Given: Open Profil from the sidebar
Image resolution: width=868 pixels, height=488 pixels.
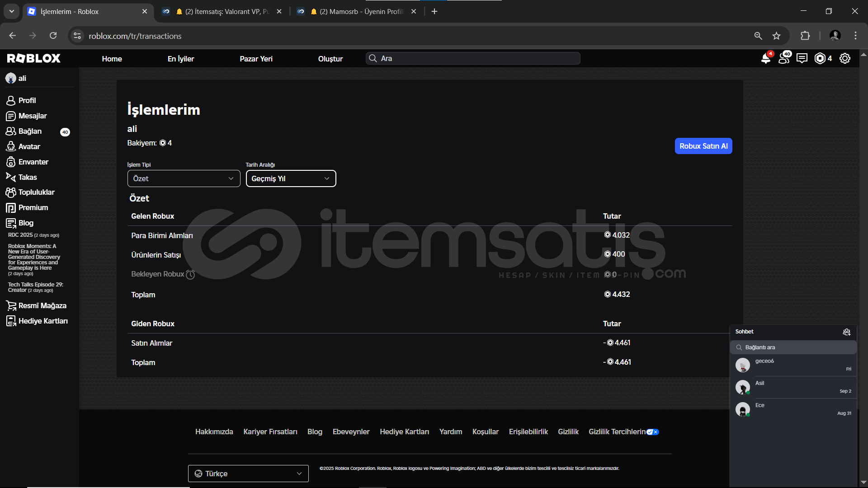Looking at the screenshot, I should click(21, 100).
